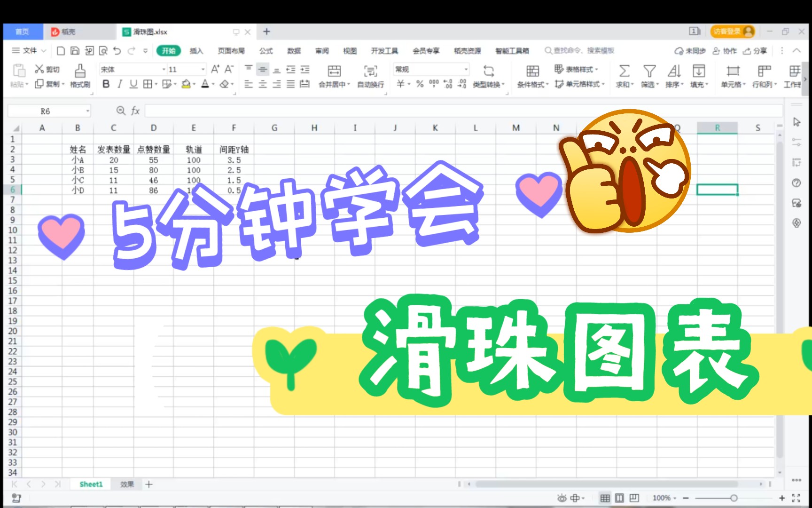
Task: Click the Not Synced (未同步) button
Action: pos(690,51)
